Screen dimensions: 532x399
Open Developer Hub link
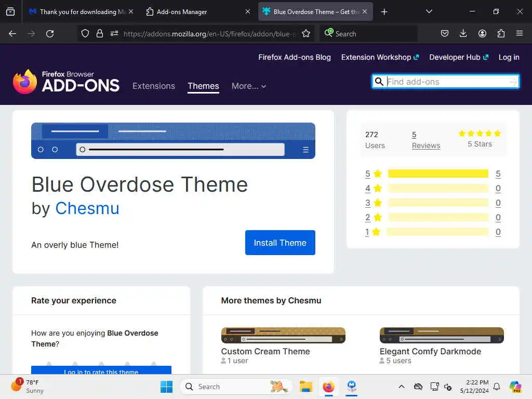pos(459,57)
